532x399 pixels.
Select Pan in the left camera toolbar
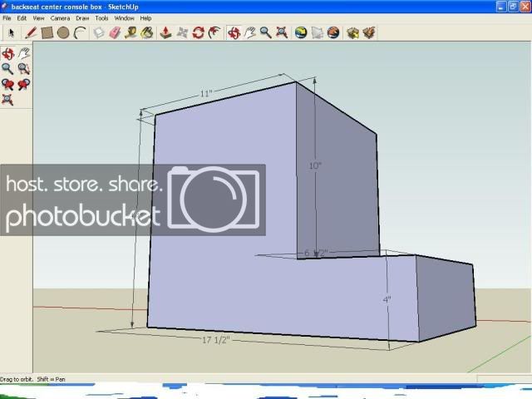pyautogui.click(x=24, y=53)
